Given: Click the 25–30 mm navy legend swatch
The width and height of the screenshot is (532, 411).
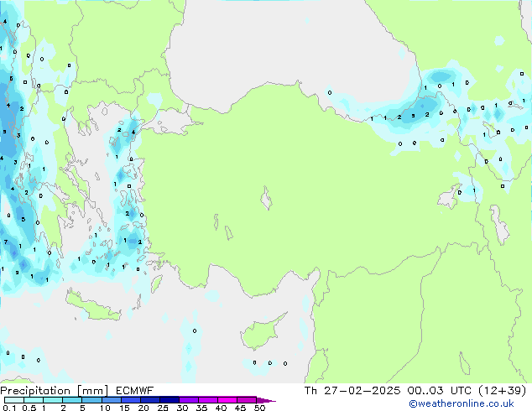Looking at the screenshot, I should 169,400.
